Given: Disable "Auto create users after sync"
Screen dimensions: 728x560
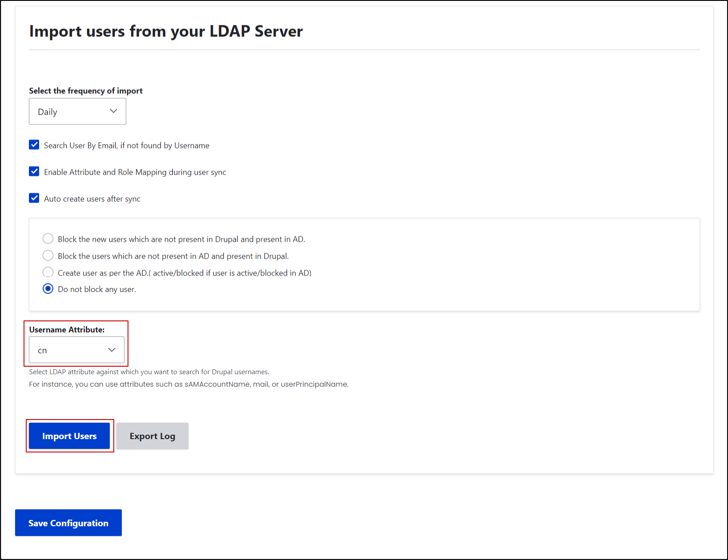Looking at the screenshot, I should [x=34, y=198].
